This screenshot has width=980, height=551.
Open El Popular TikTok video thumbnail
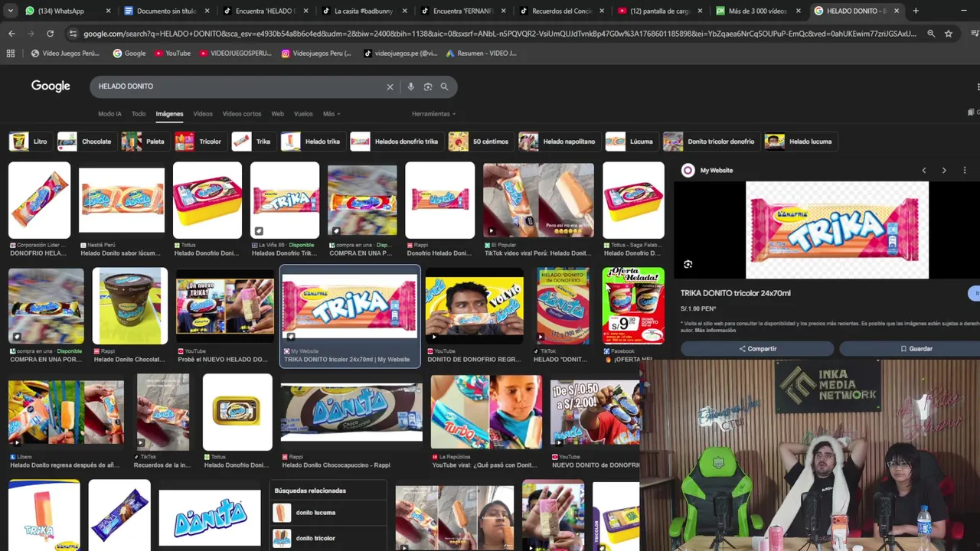[x=538, y=201]
